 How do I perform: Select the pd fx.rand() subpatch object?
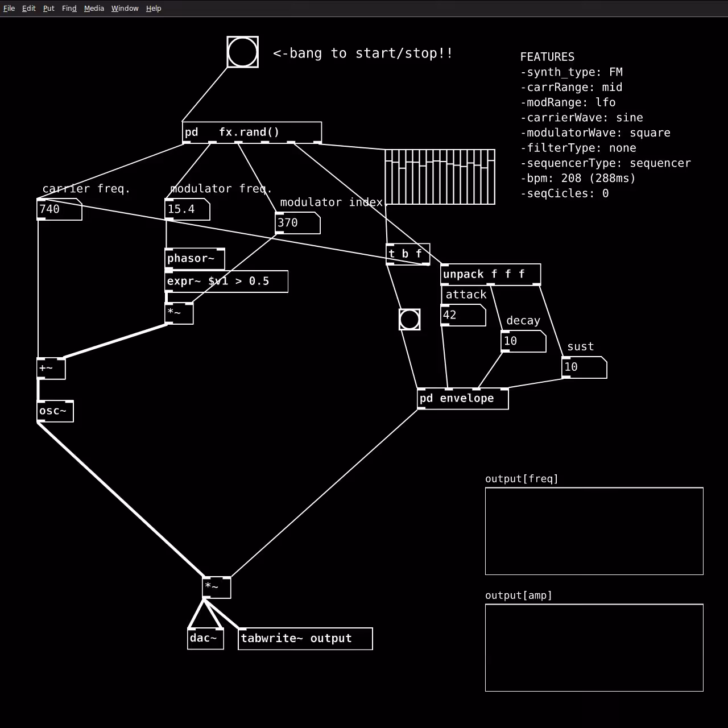pyautogui.click(x=252, y=133)
